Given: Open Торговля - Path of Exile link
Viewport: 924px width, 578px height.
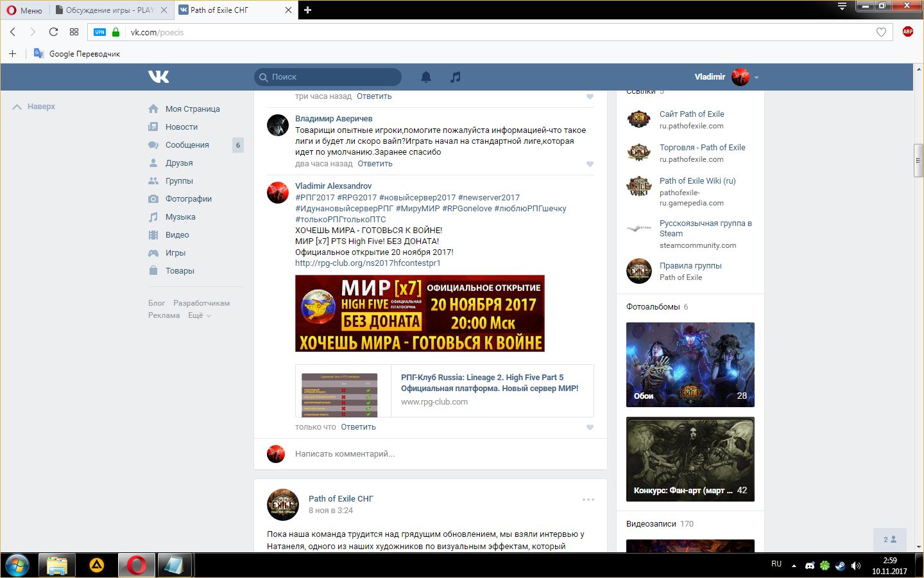Looking at the screenshot, I should coord(703,148).
